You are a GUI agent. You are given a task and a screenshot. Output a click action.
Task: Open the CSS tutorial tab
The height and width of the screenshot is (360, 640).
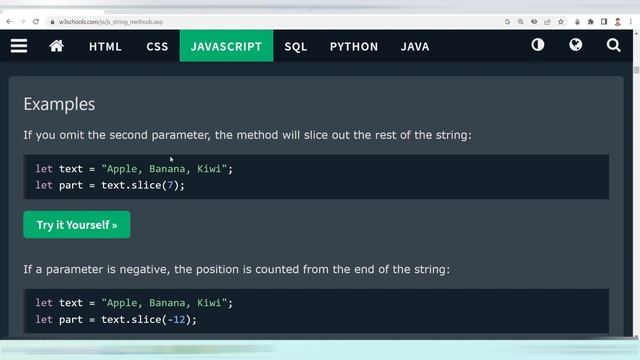coord(157,47)
